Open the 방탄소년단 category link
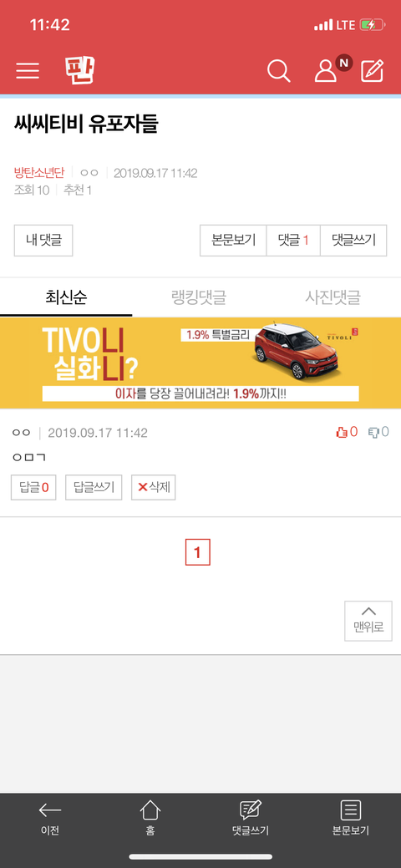Screen dimensions: 401x868 (38, 173)
